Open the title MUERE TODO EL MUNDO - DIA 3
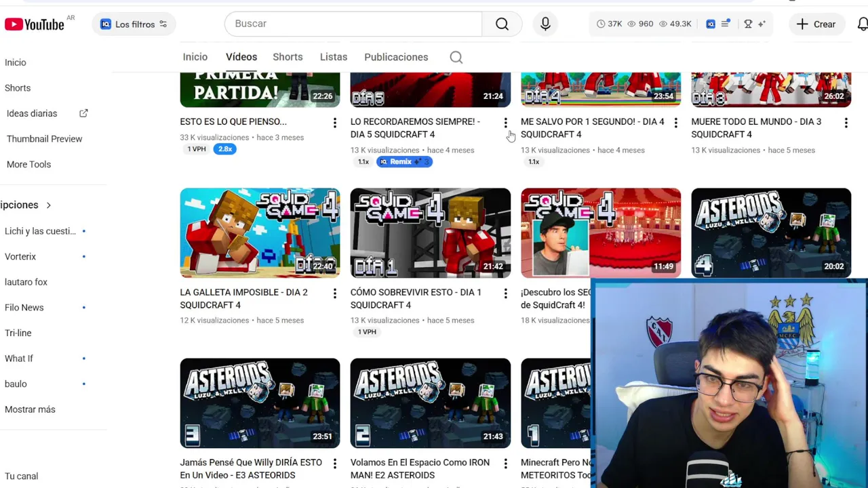868x488 pixels. click(756, 128)
